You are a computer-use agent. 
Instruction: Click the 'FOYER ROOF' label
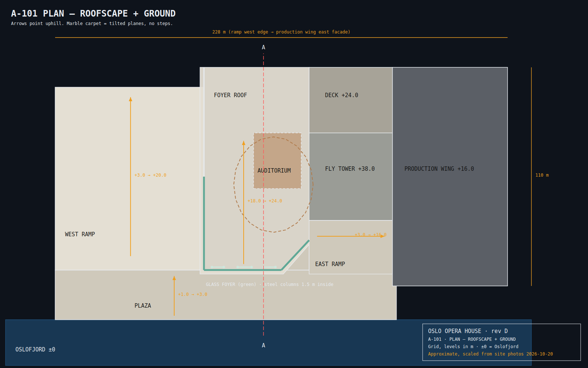coord(230,95)
